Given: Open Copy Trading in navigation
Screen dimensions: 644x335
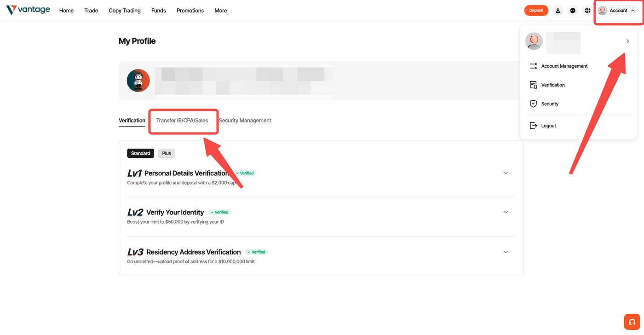Looking at the screenshot, I should click(125, 11).
